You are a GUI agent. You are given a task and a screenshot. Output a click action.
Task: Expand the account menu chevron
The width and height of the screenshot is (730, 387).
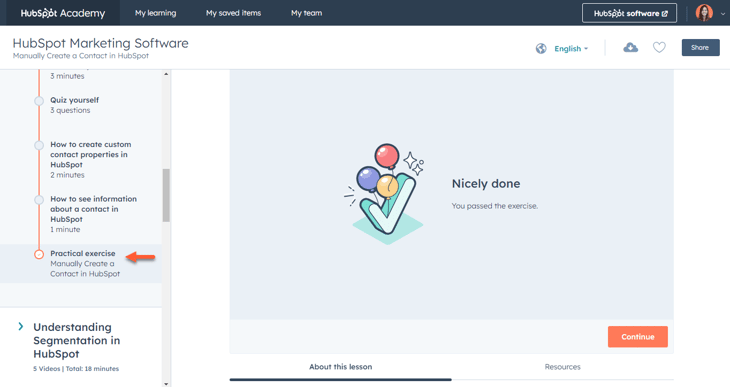723,14
